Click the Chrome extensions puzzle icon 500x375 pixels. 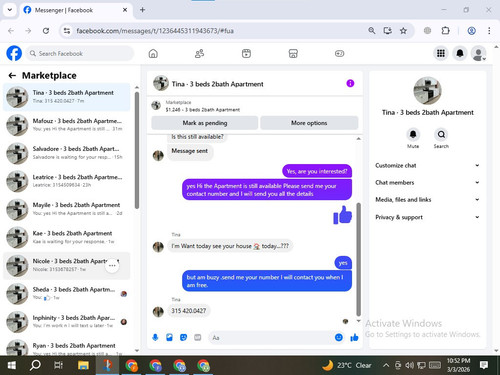pos(445,31)
